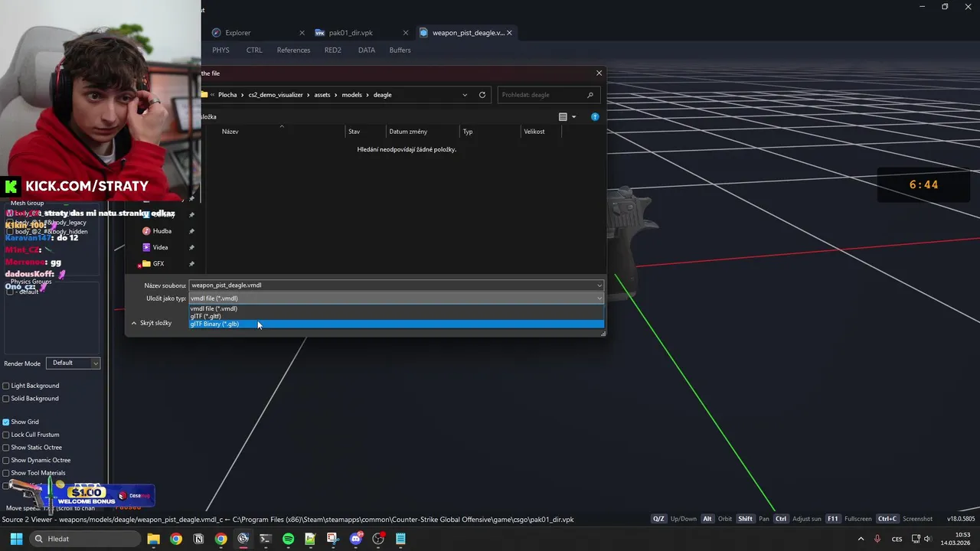Viewport: 980px width, 551px height.
Task: Show hidden system tray icons
Action: pyautogui.click(x=861, y=539)
